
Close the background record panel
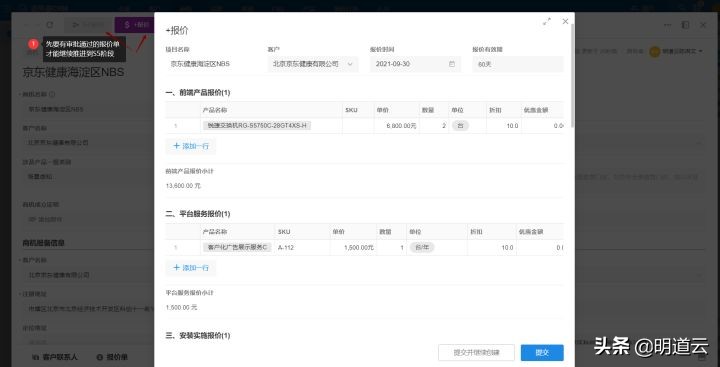703,25
